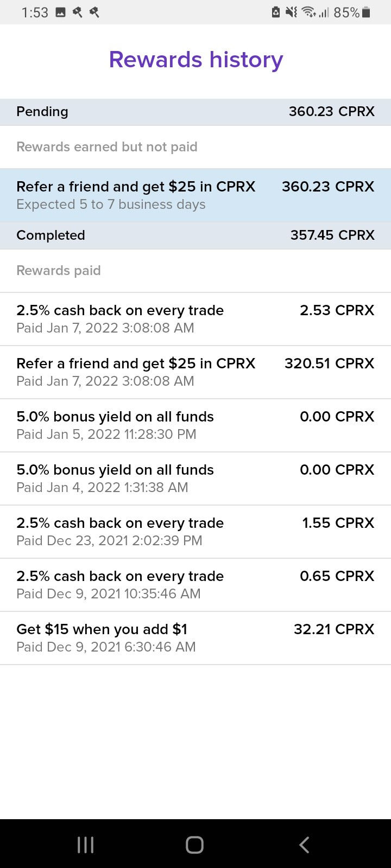Tap the Rewards history title
This screenshot has width=391, height=868.
196,60
